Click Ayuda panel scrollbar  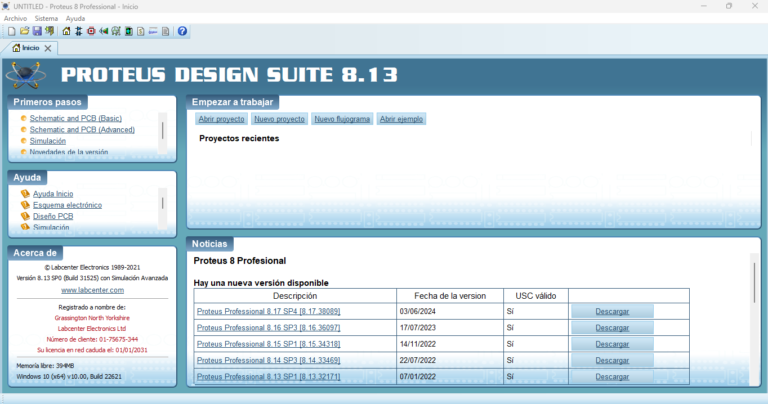(x=163, y=205)
